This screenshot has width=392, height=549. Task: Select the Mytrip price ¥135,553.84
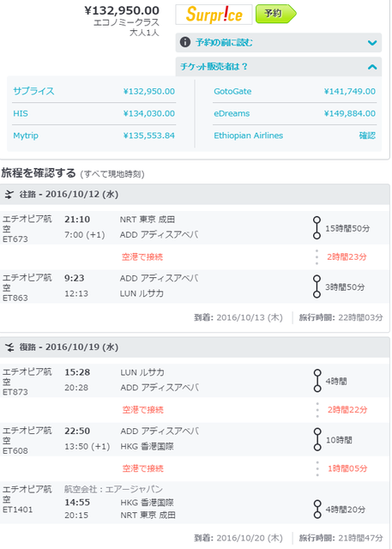148,136
